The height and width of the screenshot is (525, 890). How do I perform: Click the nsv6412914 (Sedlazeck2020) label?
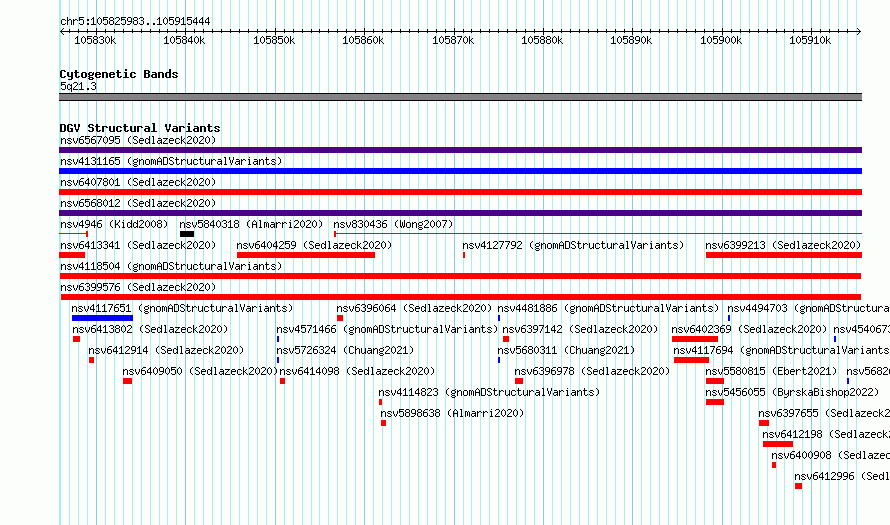coord(166,350)
